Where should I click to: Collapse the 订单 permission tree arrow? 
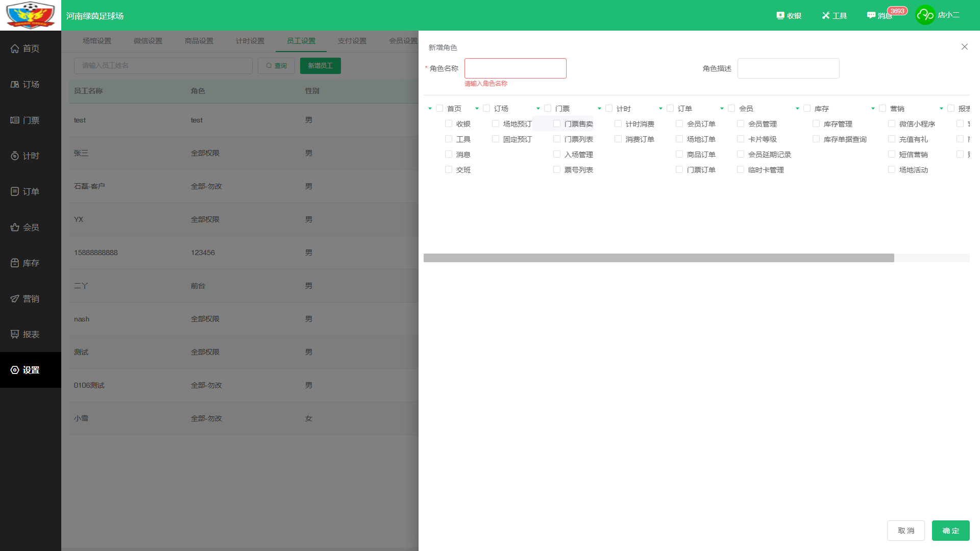point(660,109)
